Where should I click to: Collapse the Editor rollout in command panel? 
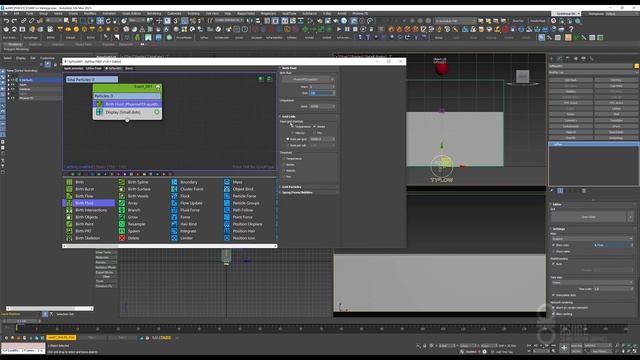(593, 204)
